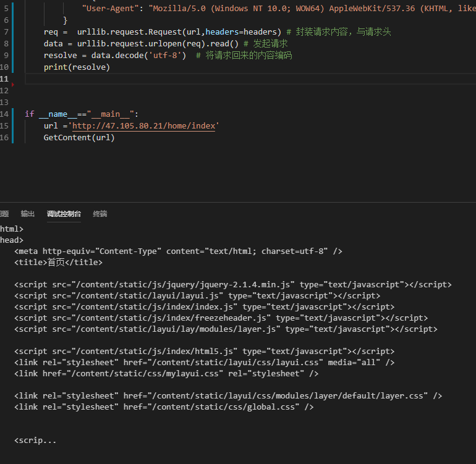Click the modules/layer.js script output line

pos(226,329)
